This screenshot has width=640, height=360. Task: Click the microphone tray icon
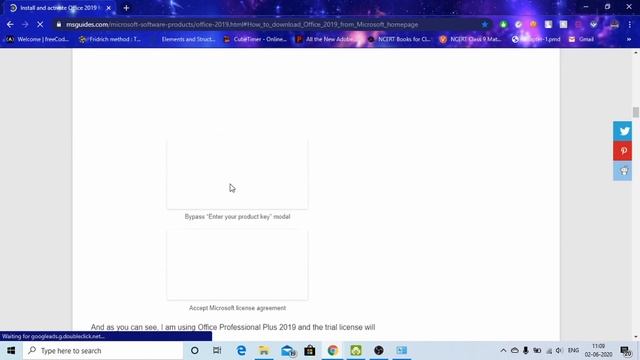pyautogui.click(x=526, y=351)
